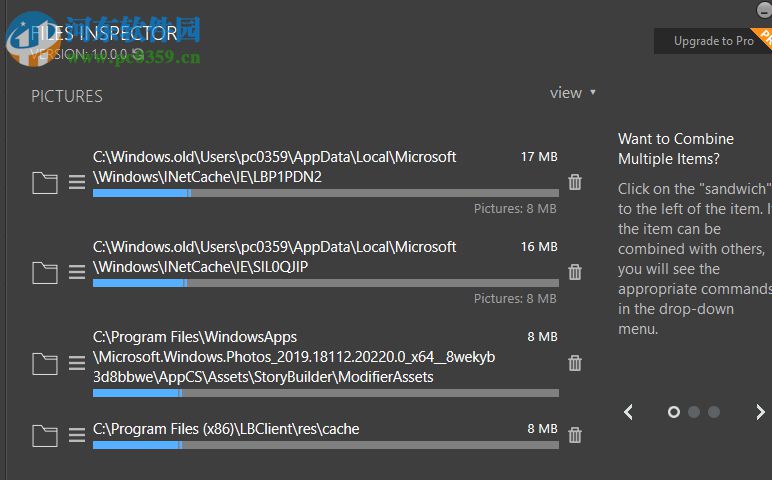This screenshot has width=772, height=480.
Task: Click the refresh icon next to the version number
Action: tap(138, 54)
